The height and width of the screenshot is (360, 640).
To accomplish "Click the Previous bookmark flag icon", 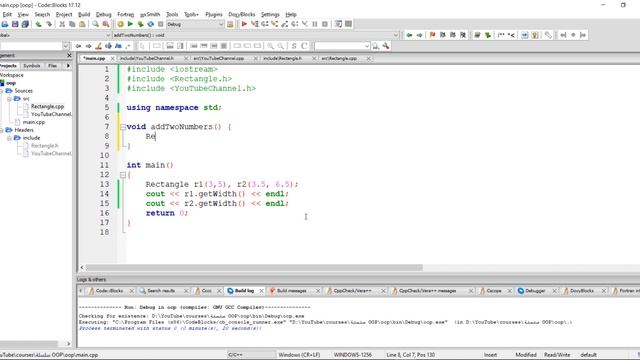I will (x=443, y=36).
